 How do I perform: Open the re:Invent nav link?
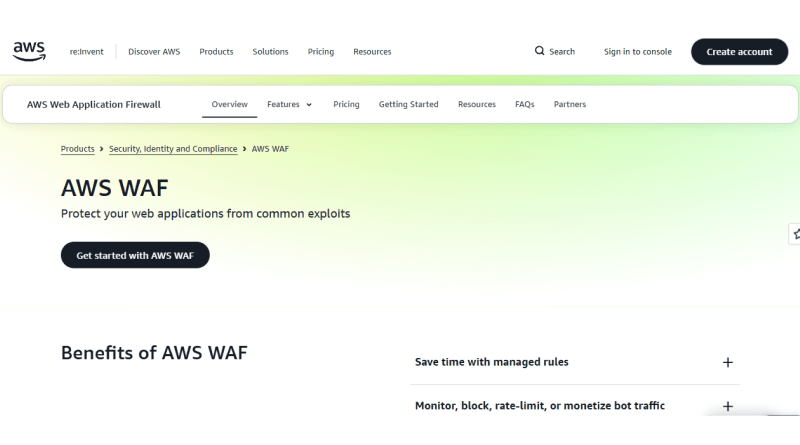(x=86, y=52)
